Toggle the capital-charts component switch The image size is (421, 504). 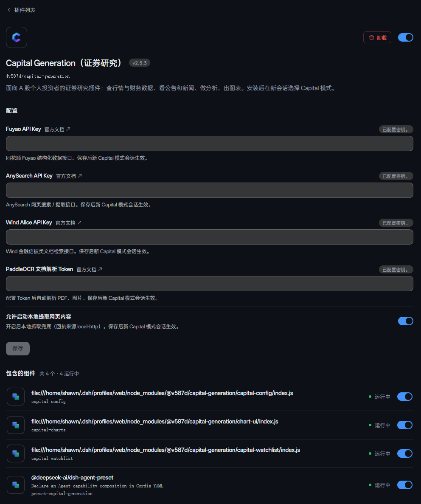tap(404, 425)
